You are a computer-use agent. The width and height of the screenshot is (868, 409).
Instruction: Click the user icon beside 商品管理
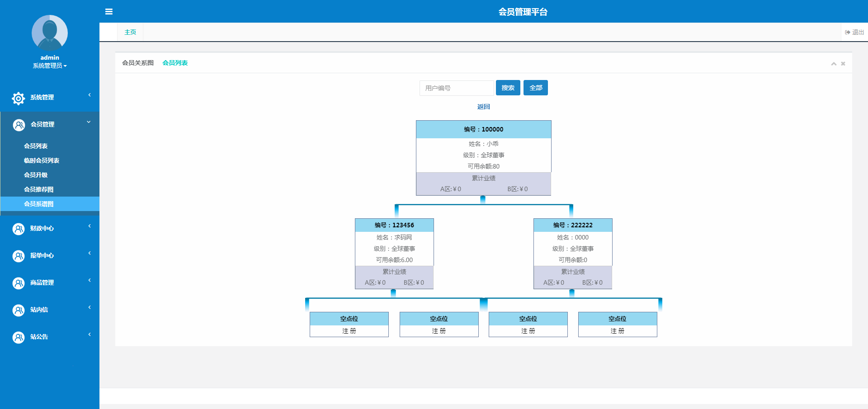tap(19, 283)
